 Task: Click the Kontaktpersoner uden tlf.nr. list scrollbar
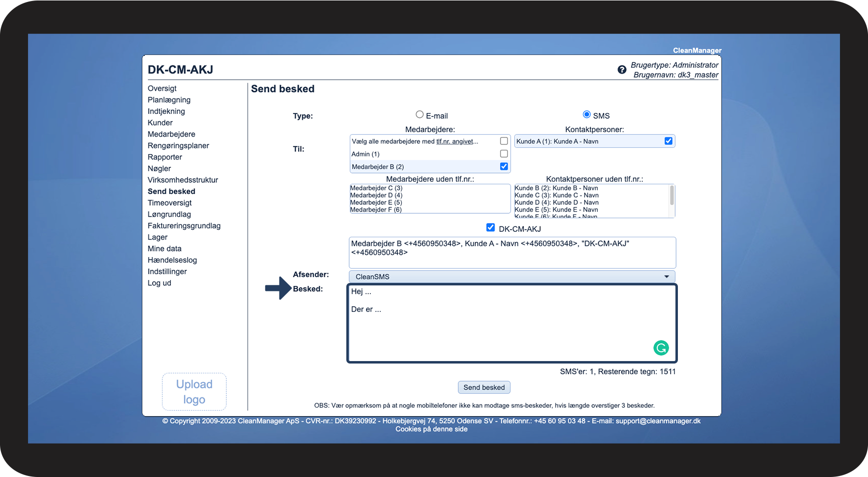coord(672,196)
